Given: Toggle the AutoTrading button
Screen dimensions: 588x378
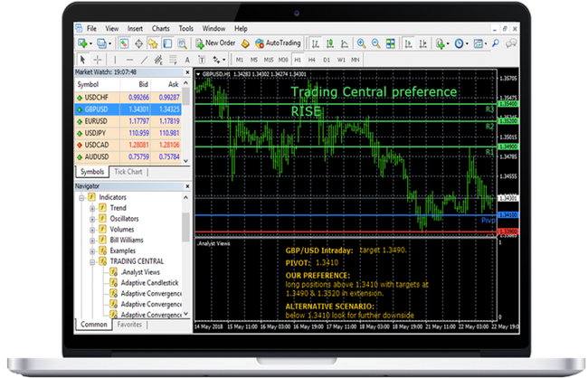Looking at the screenshot, I should point(278,43).
